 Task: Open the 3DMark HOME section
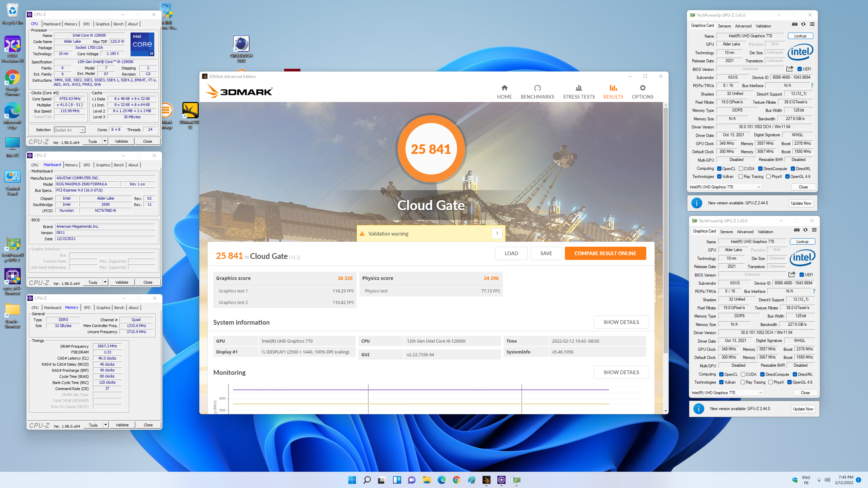point(504,92)
